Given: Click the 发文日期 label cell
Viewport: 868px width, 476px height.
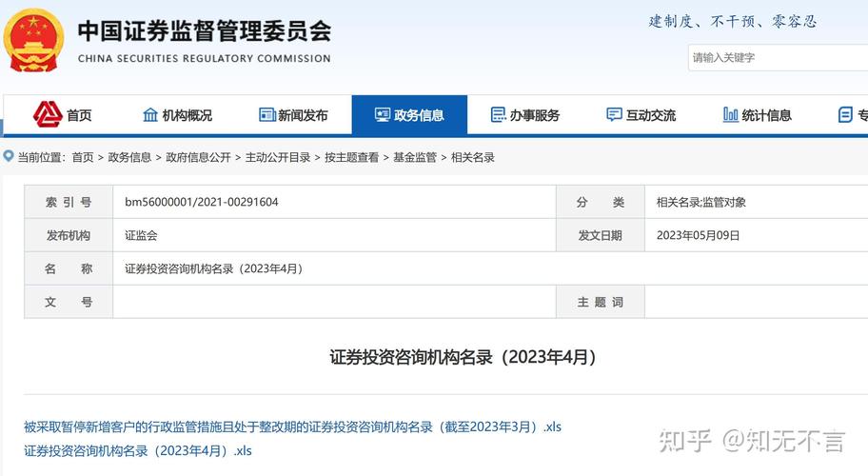Looking at the screenshot, I should coord(601,235).
